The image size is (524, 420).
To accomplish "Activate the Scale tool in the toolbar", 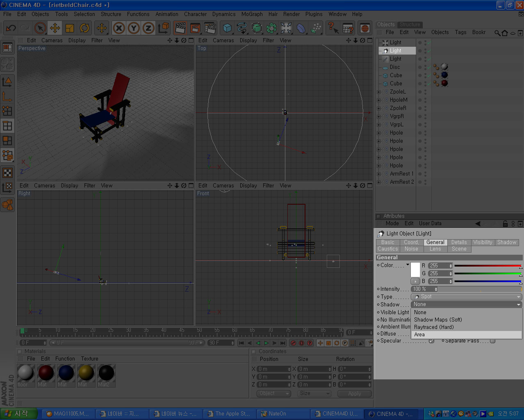I will tap(70, 28).
